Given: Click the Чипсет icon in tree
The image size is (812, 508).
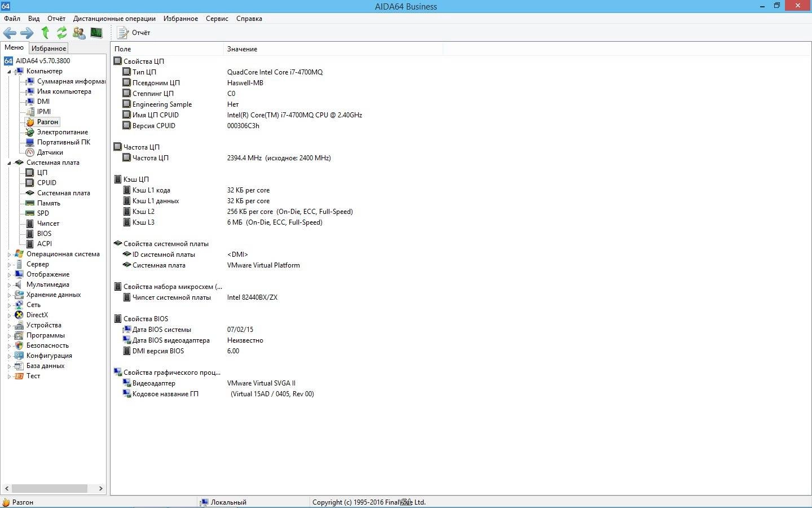Looking at the screenshot, I should coord(30,224).
